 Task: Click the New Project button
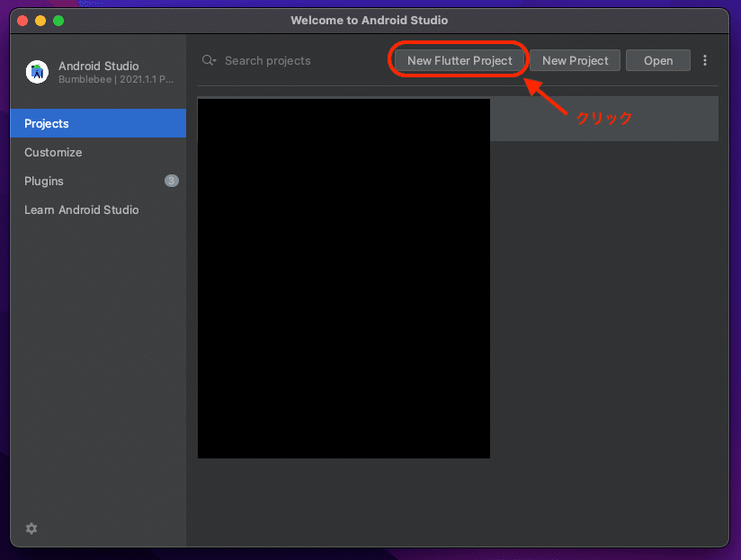575,60
